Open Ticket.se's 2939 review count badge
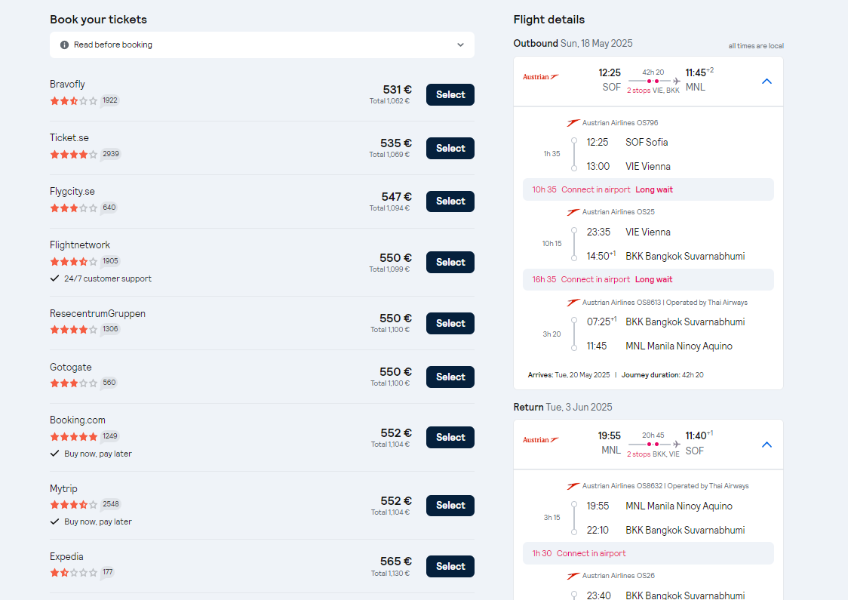The image size is (848, 600). coord(111,154)
